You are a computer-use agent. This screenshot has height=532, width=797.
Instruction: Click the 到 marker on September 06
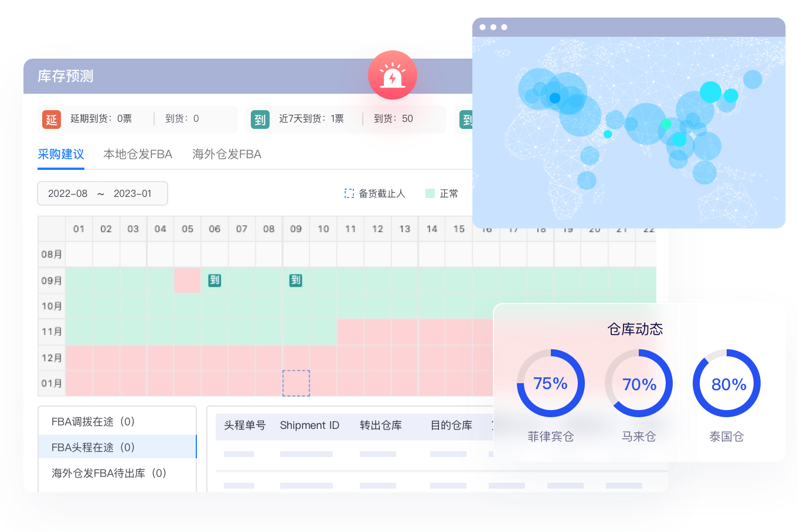click(214, 280)
